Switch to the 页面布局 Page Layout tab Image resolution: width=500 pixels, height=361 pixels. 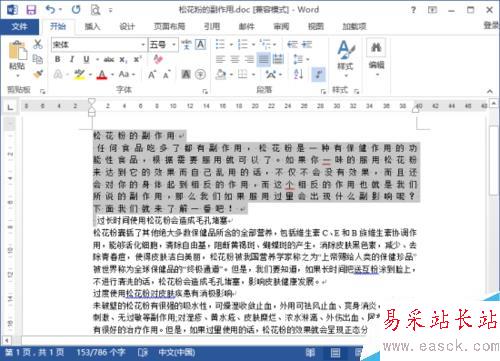coord(169,26)
